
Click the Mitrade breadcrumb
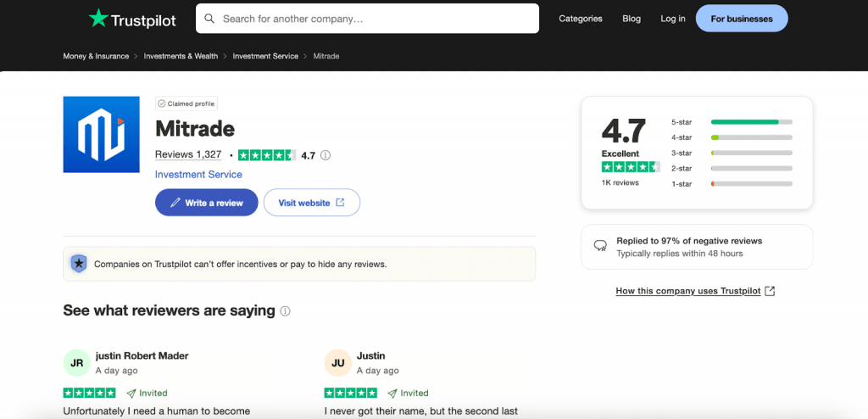(x=326, y=56)
